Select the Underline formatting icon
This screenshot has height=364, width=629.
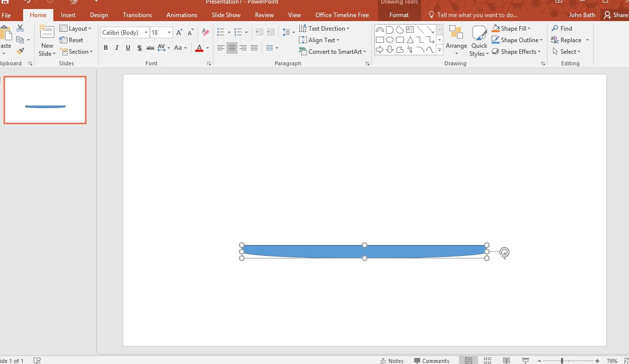128,48
